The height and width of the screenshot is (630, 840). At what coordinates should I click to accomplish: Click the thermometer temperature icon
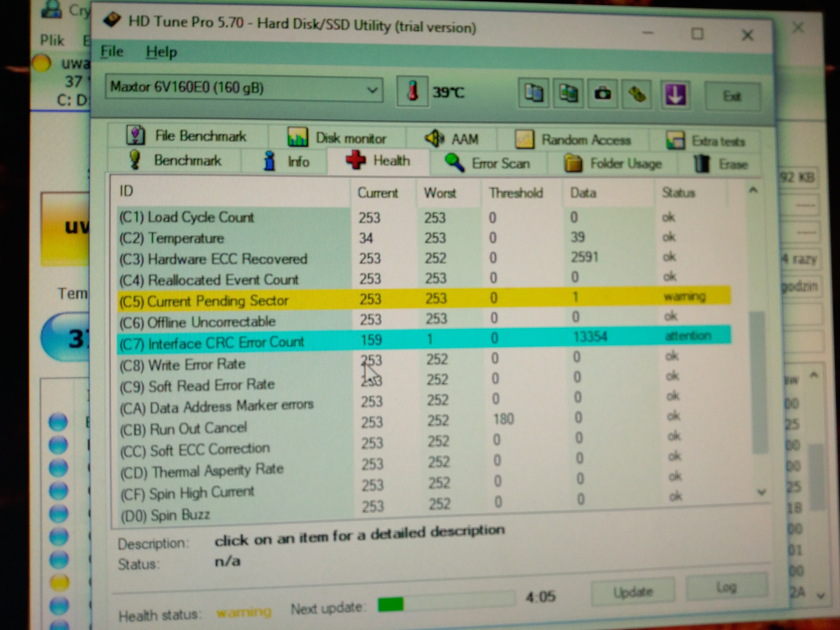click(412, 91)
